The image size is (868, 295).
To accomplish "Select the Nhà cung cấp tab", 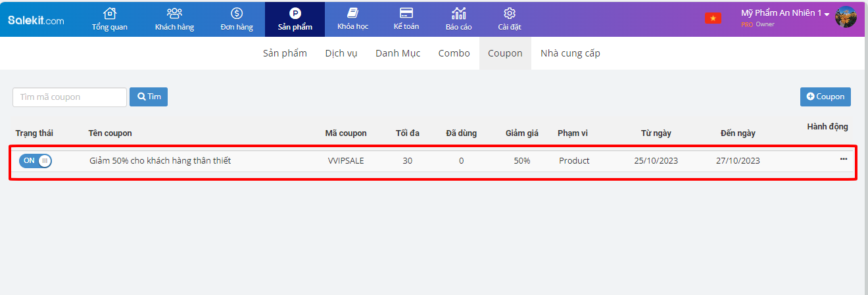I will pyautogui.click(x=570, y=53).
